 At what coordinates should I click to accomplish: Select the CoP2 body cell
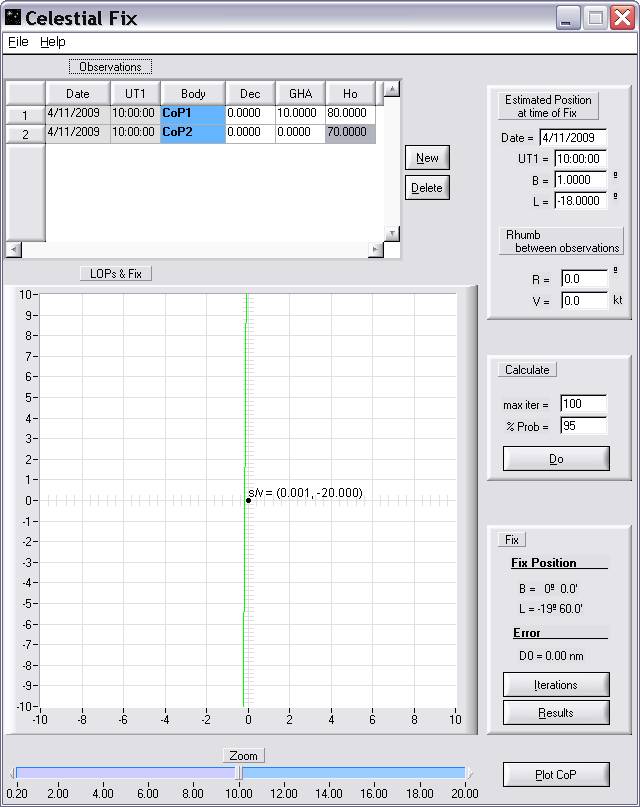[193, 133]
